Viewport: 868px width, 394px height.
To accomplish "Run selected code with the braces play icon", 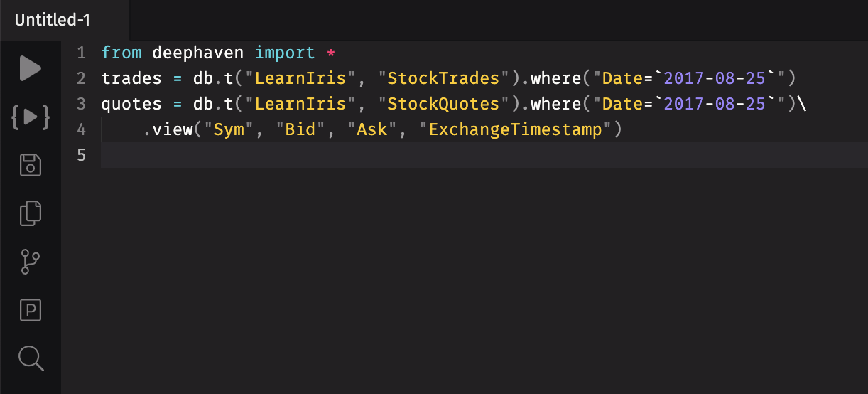I will pyautogui.click(x=31, y=117).
